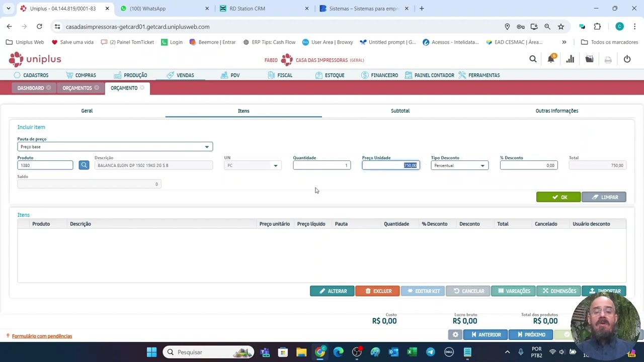Click the Uniplus logo
Viewport: 644px width, 362px height.
point(35,59)
